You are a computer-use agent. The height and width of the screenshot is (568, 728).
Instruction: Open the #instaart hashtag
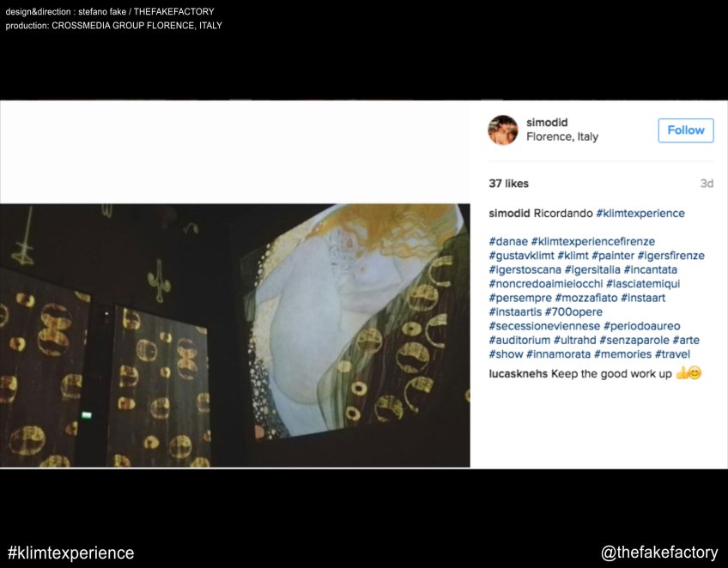click(x=638, y=298)
